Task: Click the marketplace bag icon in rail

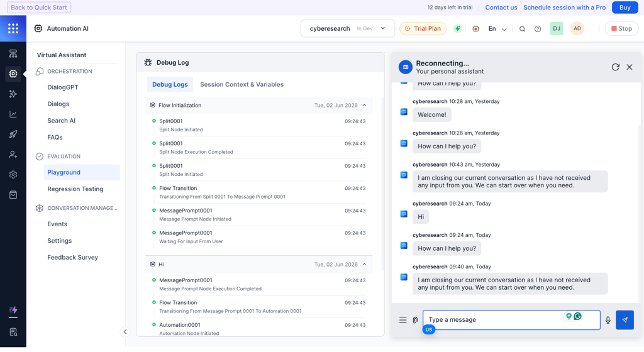Action: coord(13,194)
